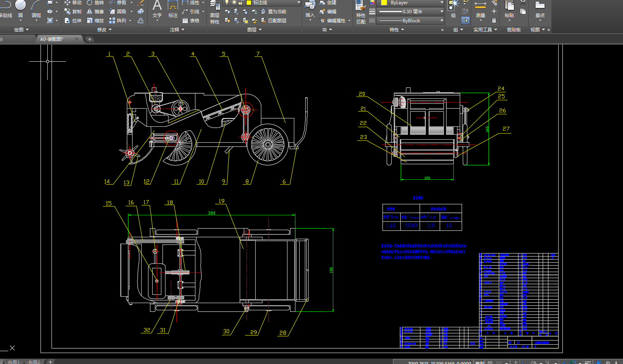The image size is (623, 364).
Task: Add a new layout with plus button
Action: pyautogui.click(x=50, y=362)
